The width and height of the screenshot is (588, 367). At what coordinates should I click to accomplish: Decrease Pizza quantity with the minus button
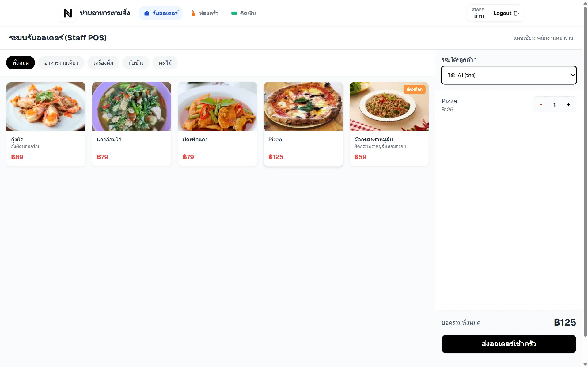pyautogui.click(x=541, y=105)
